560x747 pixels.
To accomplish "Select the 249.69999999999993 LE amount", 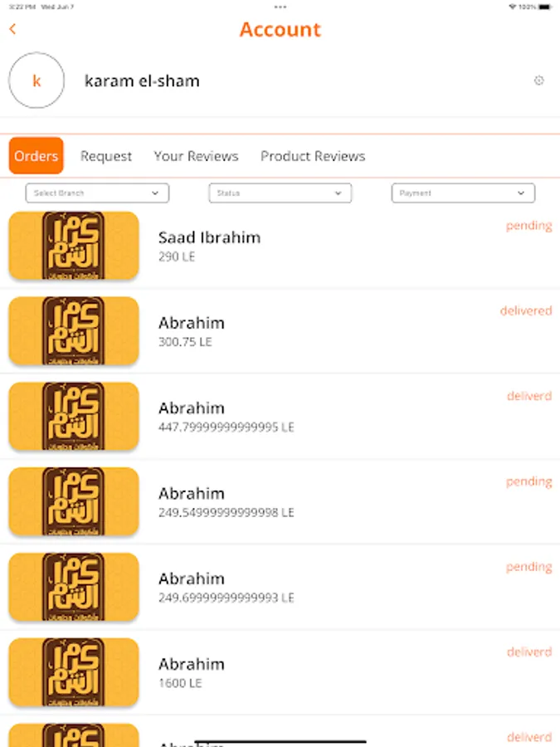I will click(x=226, y=598).
